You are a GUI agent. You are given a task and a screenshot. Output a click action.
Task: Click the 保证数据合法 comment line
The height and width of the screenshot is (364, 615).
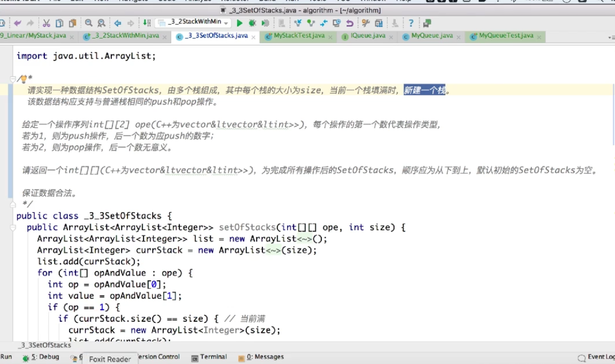[x=49, y=193]
